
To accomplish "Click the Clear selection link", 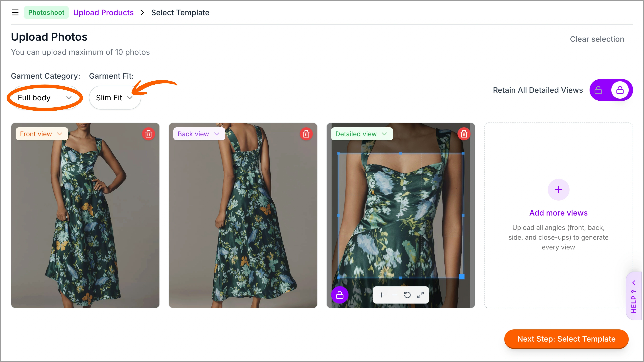I will pyautogui.click(x=597, y=39).
